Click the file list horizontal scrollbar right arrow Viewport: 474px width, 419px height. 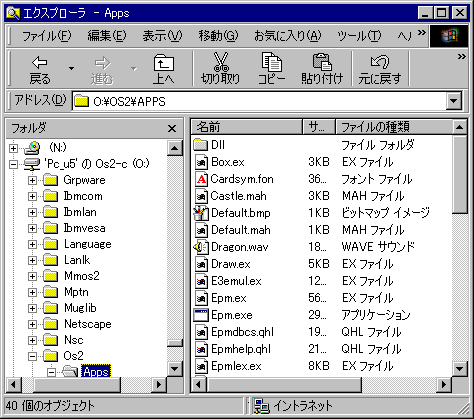(x=444, y=385)
